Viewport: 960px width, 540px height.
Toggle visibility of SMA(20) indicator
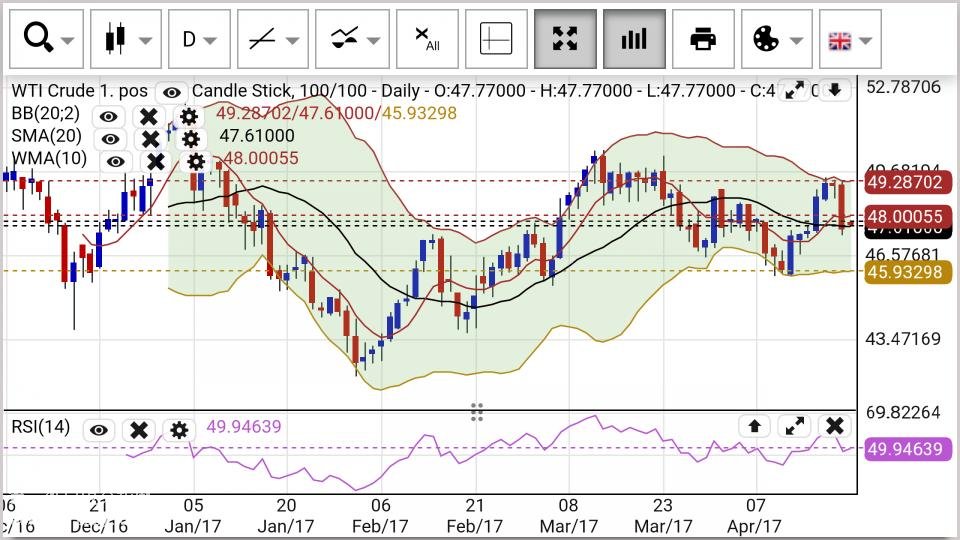(110, 138)
